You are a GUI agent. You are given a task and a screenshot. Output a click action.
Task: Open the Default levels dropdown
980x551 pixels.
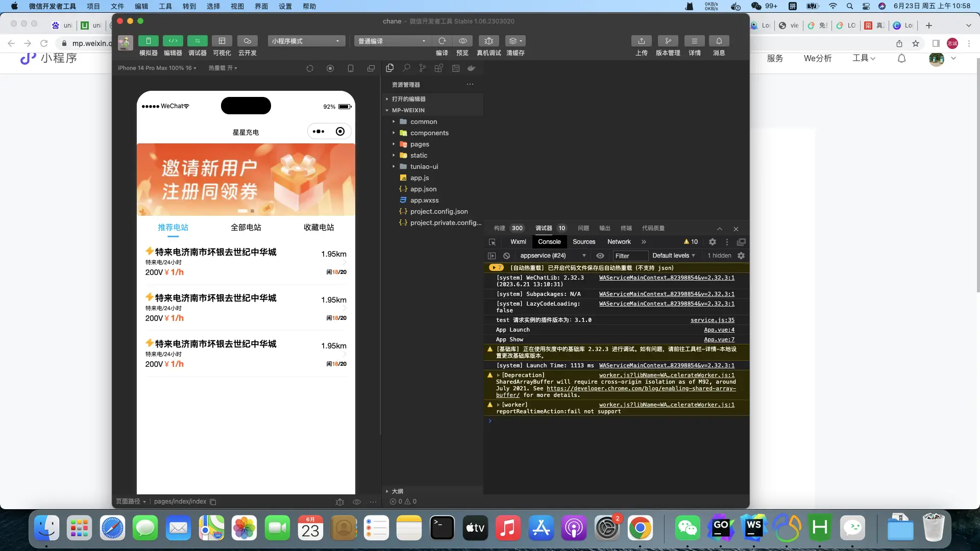(x=674, y=256)
